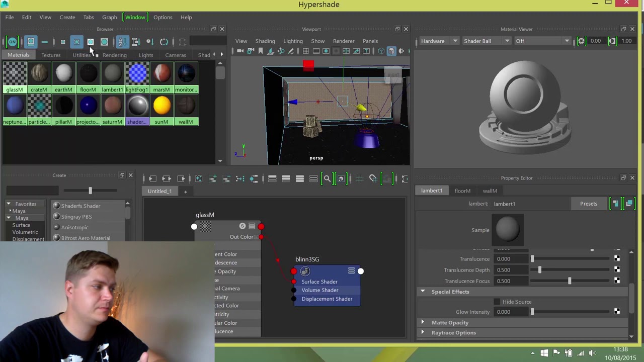This screenshot has width=644, height=362.
Task: Switch to the floorM tab in Property Editor
Action: click(x=462, y=191)
